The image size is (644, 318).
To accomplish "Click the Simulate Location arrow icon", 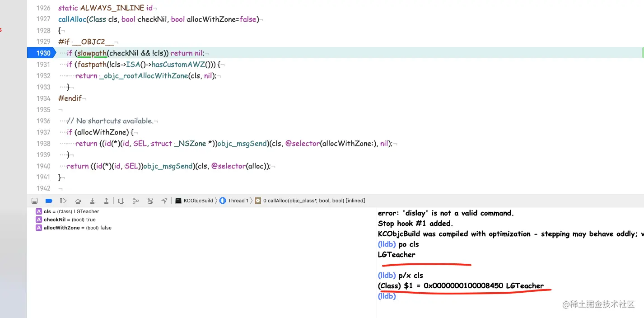I will 164,201.
